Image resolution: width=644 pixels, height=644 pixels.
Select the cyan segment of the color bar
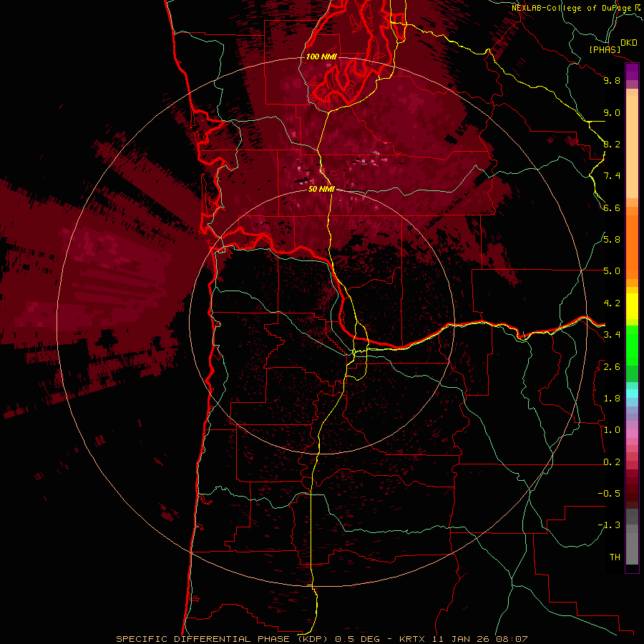coord(632,394)
